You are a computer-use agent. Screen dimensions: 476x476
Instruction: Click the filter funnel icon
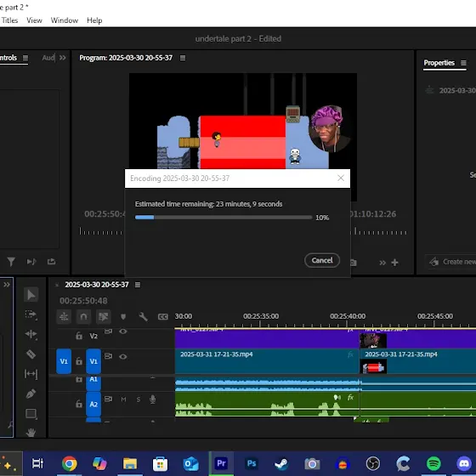click(x=11, y=262)
